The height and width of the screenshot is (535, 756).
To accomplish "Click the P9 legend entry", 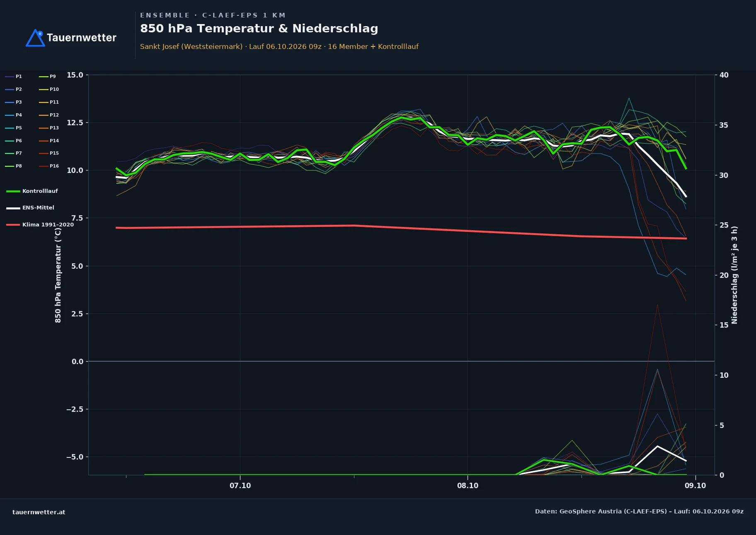I will 48,76.
